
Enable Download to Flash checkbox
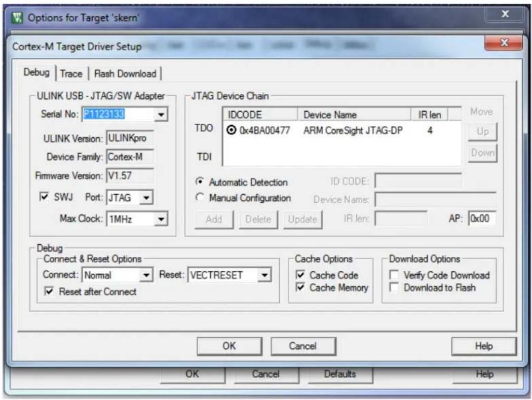tap(394, 287)
